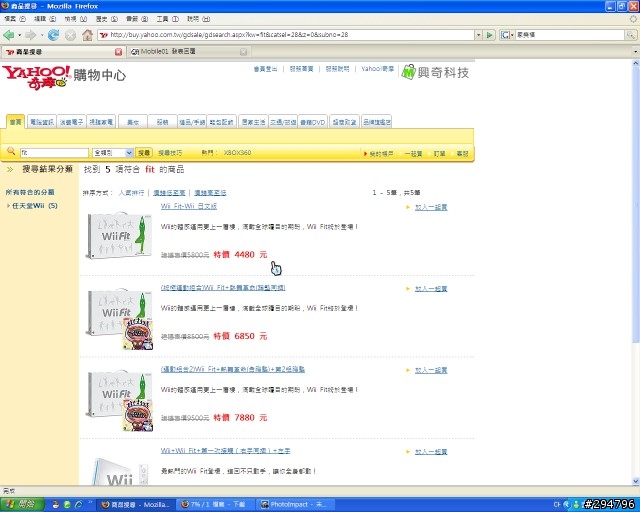Add the 6850 元 bundle to cart link
Viewport: 640px width, 512px height.
431,289
